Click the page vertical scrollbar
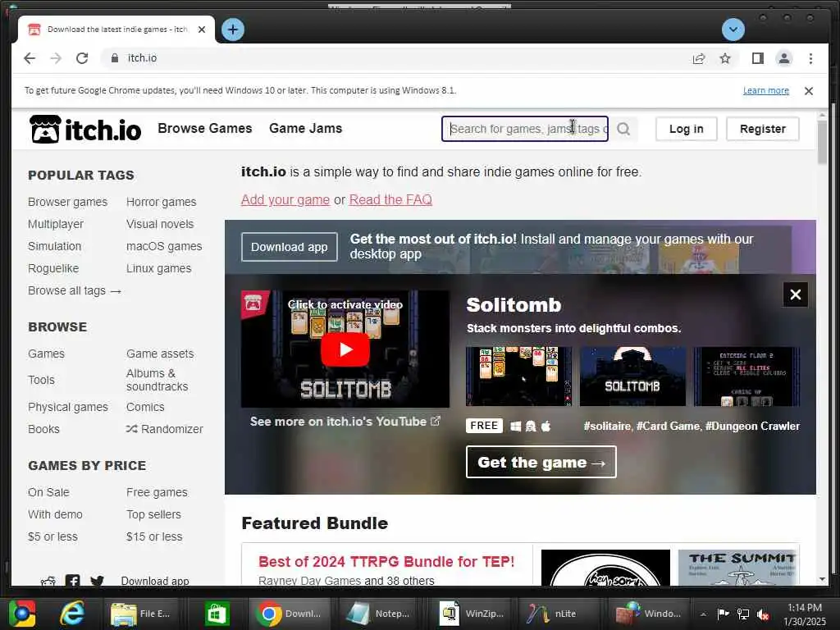840x630 pixels. pyautogui.click(x=822, y=143)
